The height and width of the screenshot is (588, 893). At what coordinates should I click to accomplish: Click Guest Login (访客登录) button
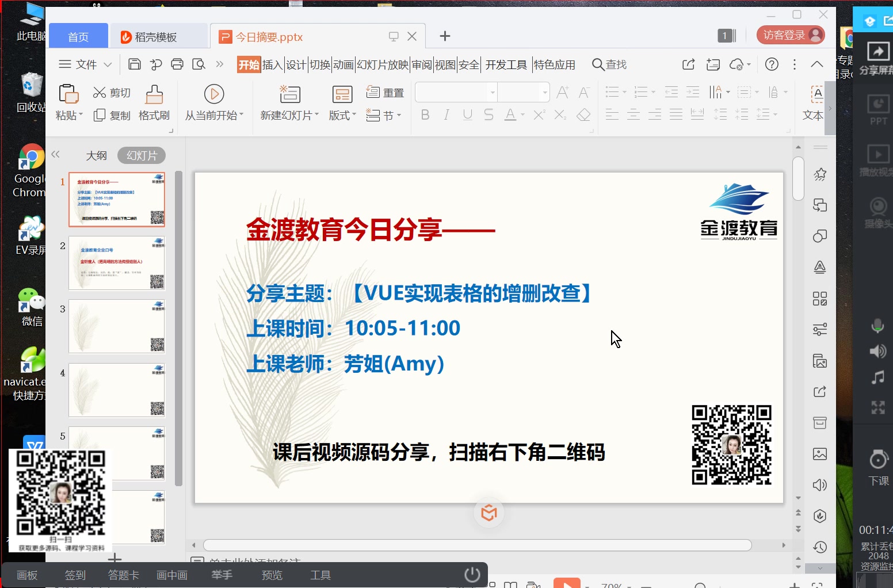tap(791, 35)
